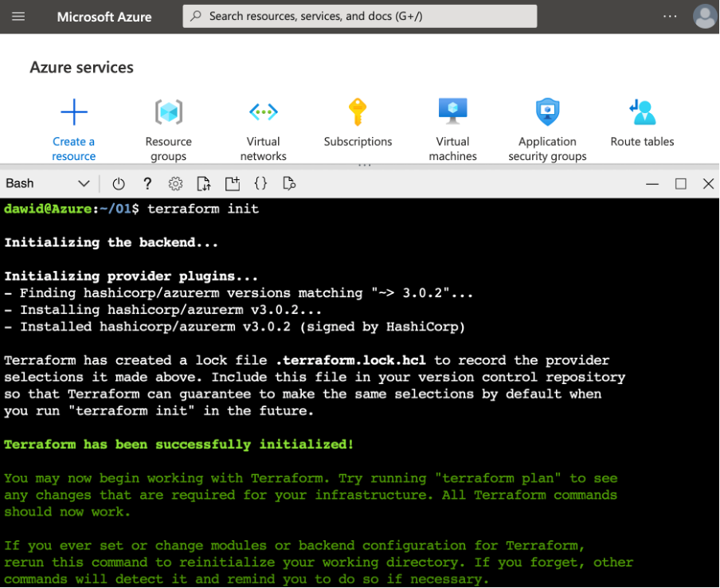
Task: Open the Resource groups icon
Action: pos(169,112)
